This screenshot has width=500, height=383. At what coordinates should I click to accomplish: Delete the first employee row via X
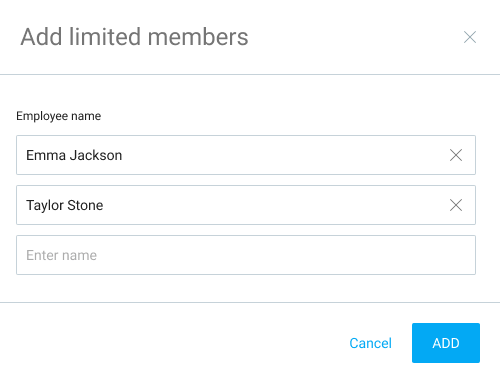pos(456,155)
